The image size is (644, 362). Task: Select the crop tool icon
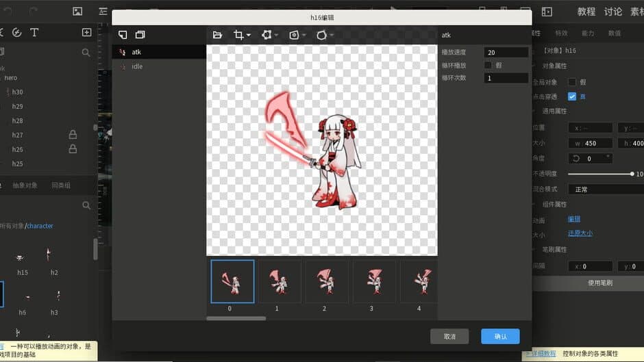pyautogui.click(x=238, y=35)
